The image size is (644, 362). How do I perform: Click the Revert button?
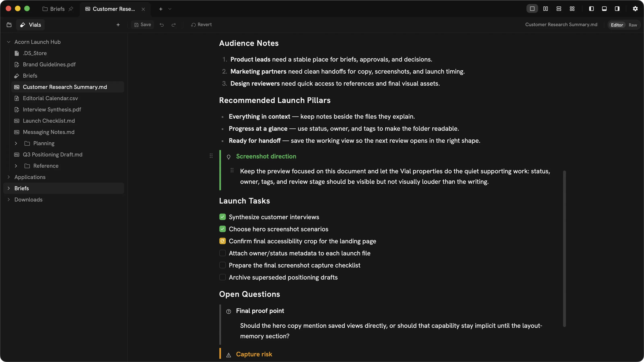point(201,25)
